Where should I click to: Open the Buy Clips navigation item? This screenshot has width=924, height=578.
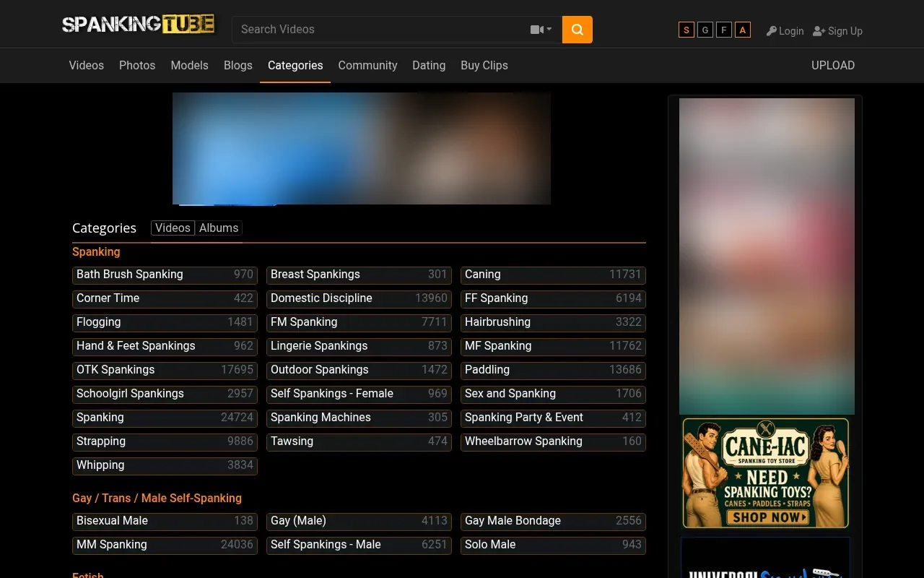pyautogui.click(x=484, y=65)
